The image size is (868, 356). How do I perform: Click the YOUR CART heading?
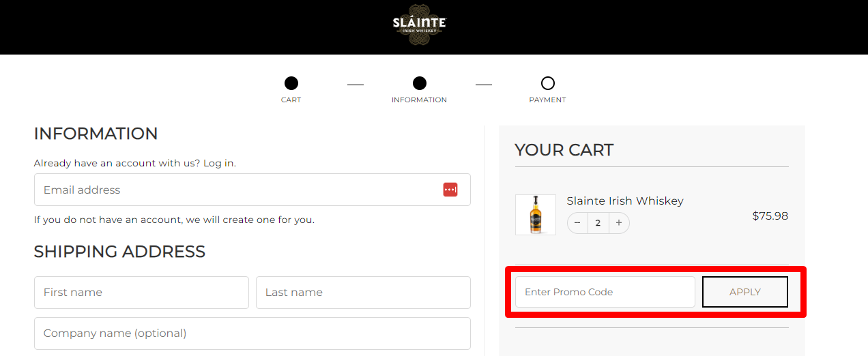click(564, 150)
